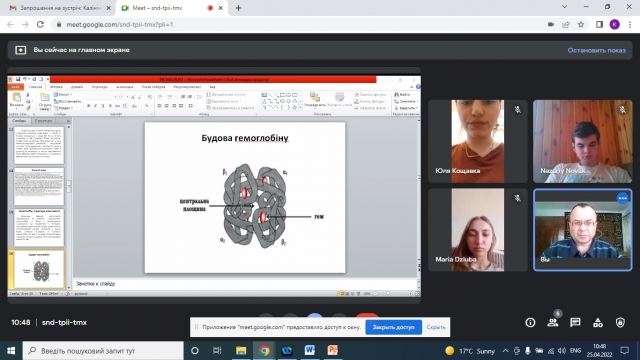Select slide 14 thumbnail in slide panel

[x=39, y=186]
